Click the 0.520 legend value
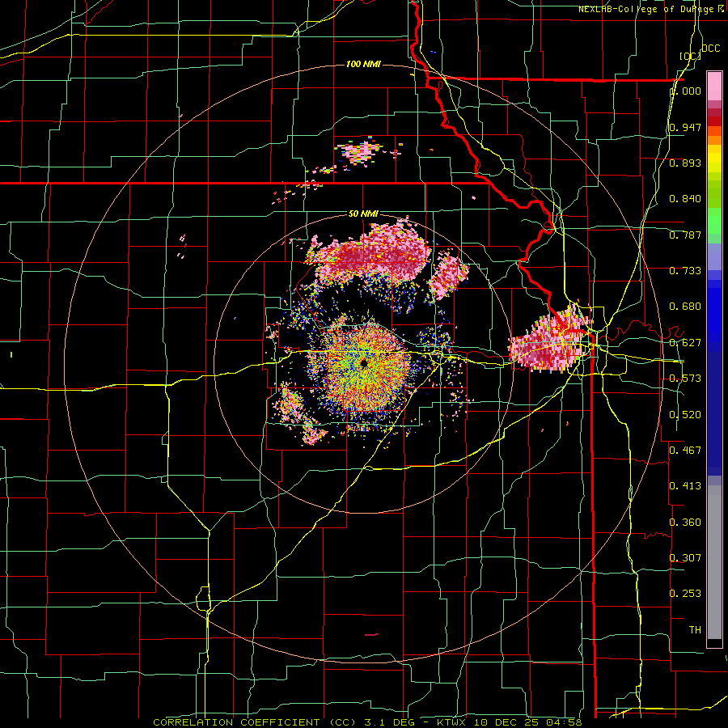The image size is (728, 728). 685,415
